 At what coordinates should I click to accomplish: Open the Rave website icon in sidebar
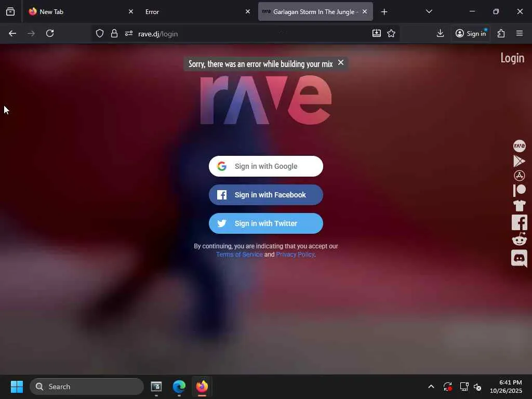(x=519, y=146)
